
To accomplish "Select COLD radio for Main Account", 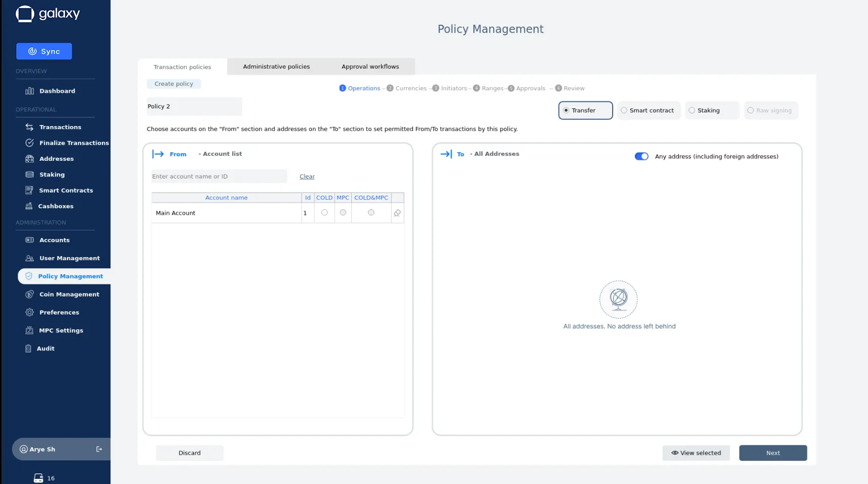I will click(x=324, y=213).
